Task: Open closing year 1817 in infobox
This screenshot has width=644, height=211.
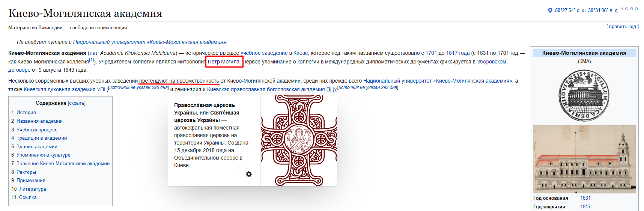Action: pyautogui.click(x=585, y=206)
